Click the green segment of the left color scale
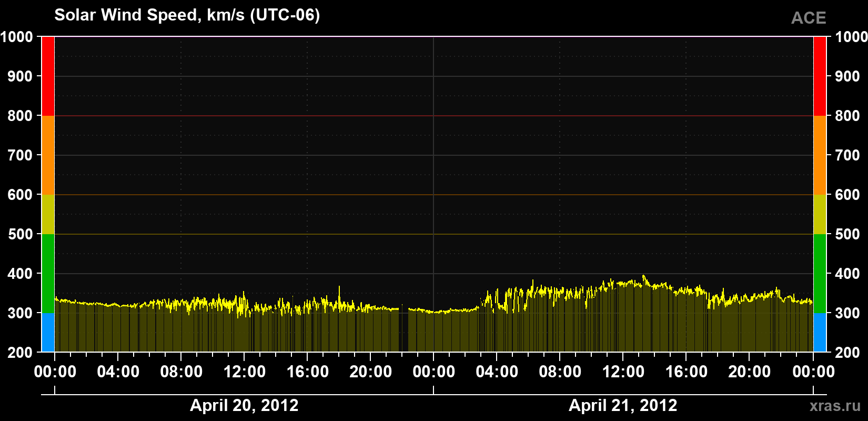The height and width of the screenshot is (421, 868). [48, 274]
